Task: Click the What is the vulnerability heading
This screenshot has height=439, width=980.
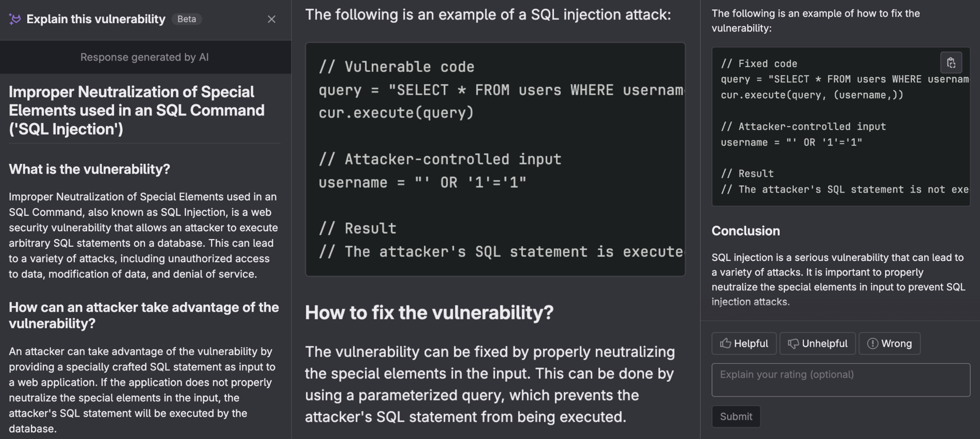Action: (x=90, y=169)
